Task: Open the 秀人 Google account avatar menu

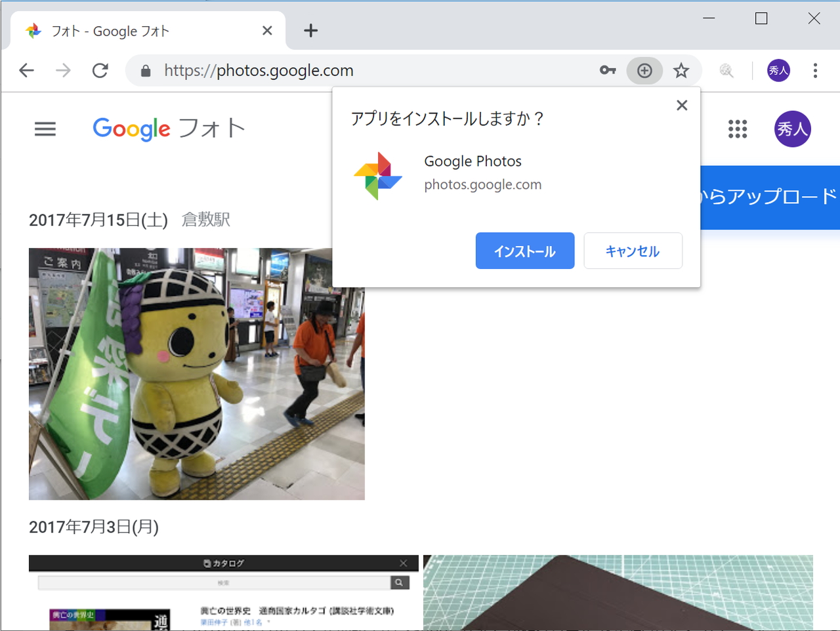Action: click(792, 129)
